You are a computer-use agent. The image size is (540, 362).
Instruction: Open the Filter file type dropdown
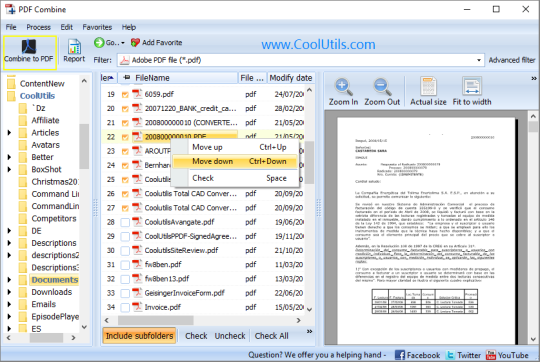click(x=479, y=60)
